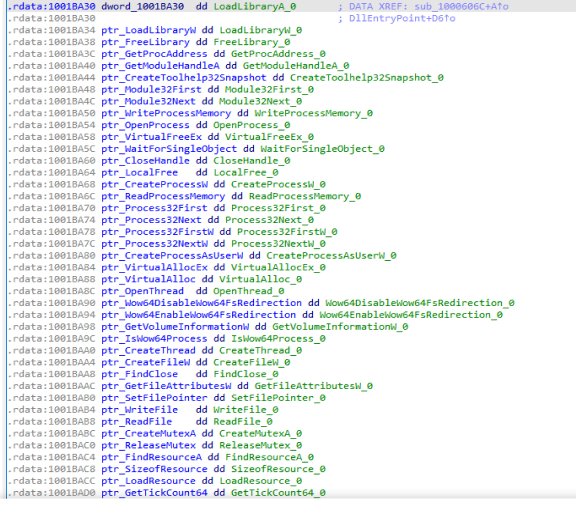Click Process32First_0 operand
This screenshot has height=505, width=576.
[278, 208]
